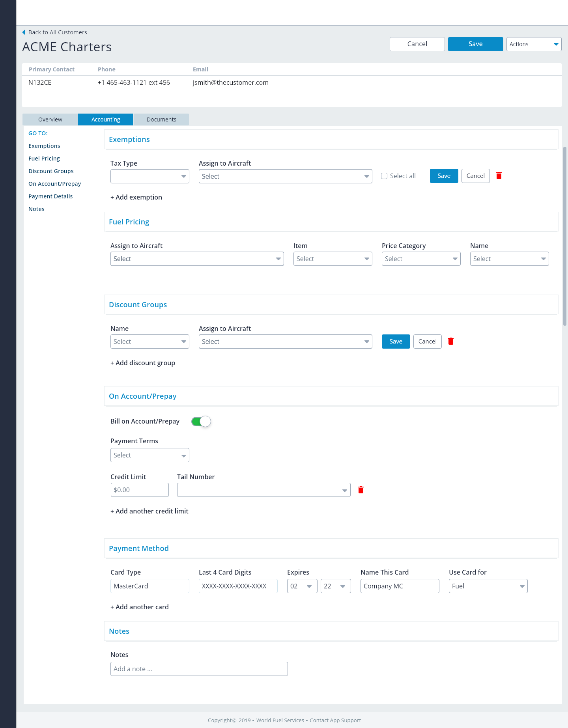568x728 pixels.
Task: Open the Documents tab
Action: coord(161,119)
